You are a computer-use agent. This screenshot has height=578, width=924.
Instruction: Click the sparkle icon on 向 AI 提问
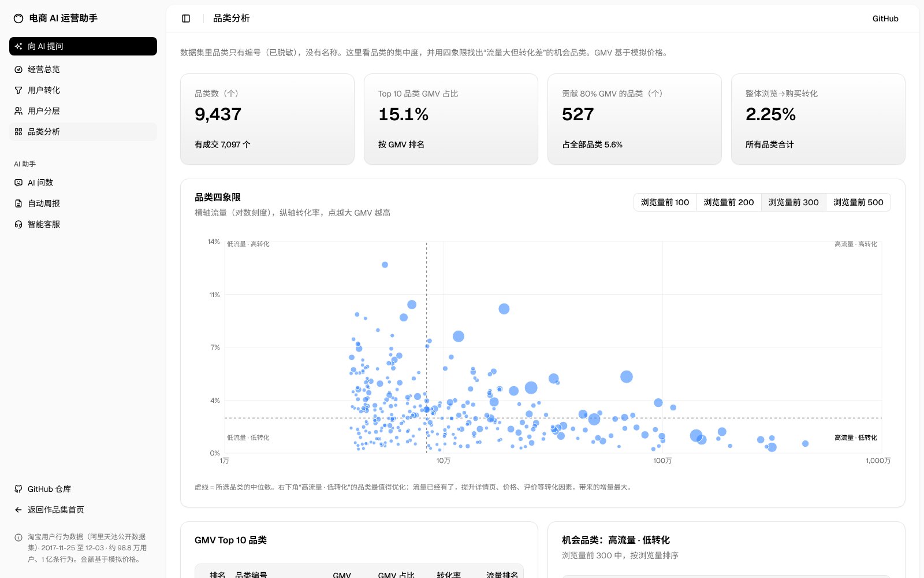(x=18, y=46)
